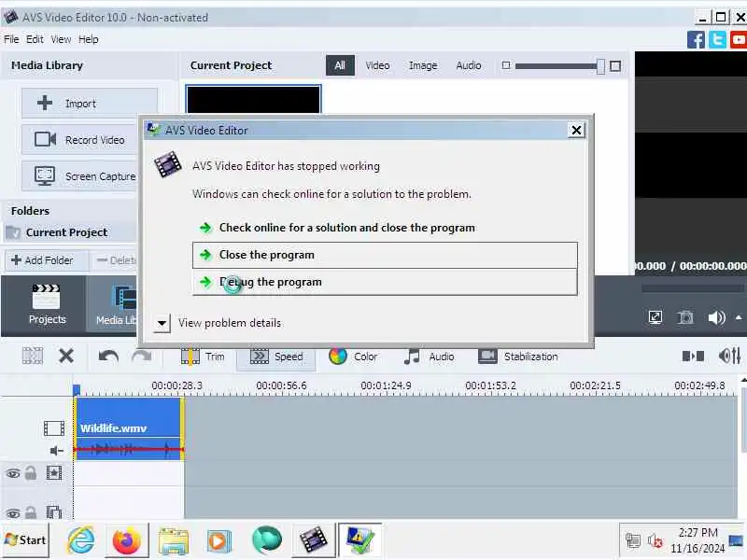Click the preview volume speaker icon
The height and width of the screenshot is (560, 747).
(x=716, y=317)
